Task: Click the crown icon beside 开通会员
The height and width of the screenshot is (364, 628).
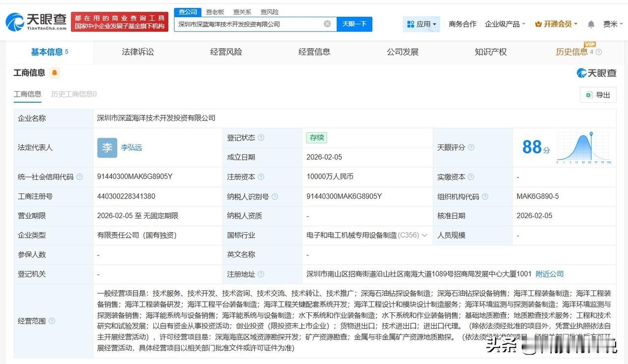Action: tap(538, 24)
